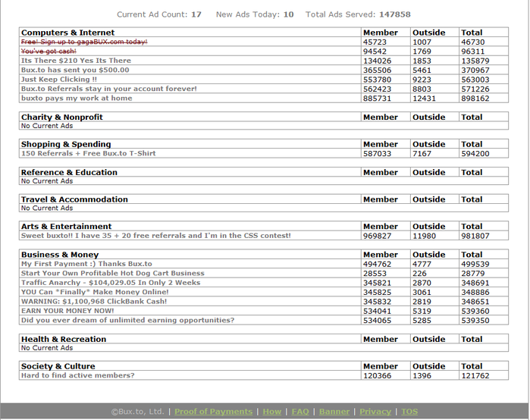Viewport: 530px width, 420px height.
Task: Select the "Reference & Education" category heading
Action: pos(69,172)
